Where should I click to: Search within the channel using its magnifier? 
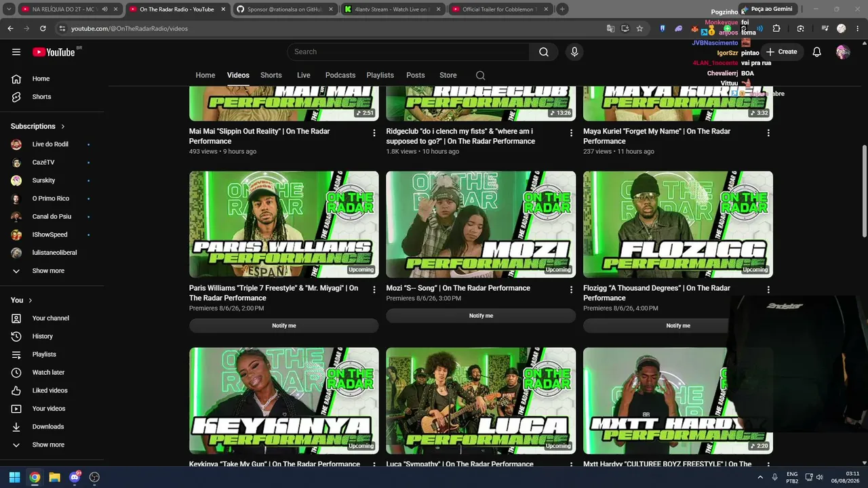pos(481,75)
